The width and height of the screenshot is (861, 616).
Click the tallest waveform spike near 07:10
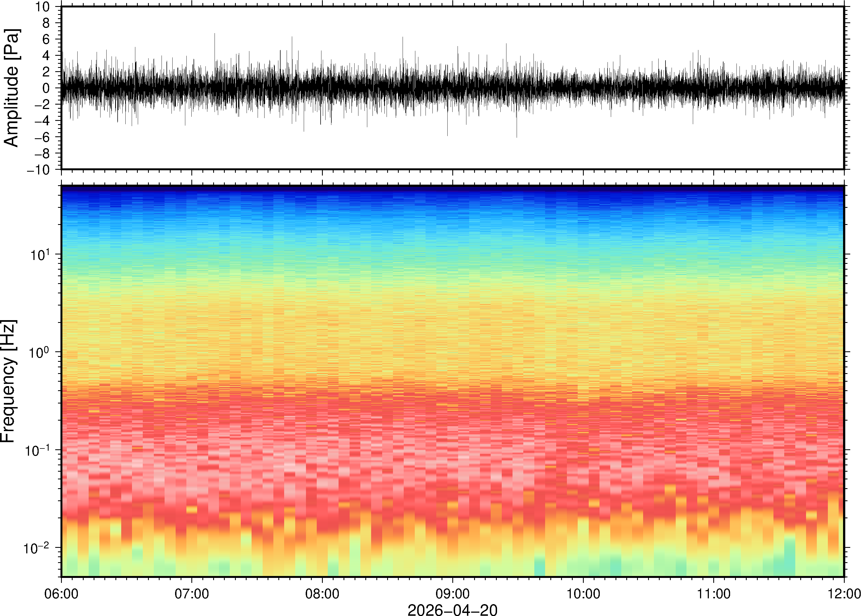click(215, 42)
